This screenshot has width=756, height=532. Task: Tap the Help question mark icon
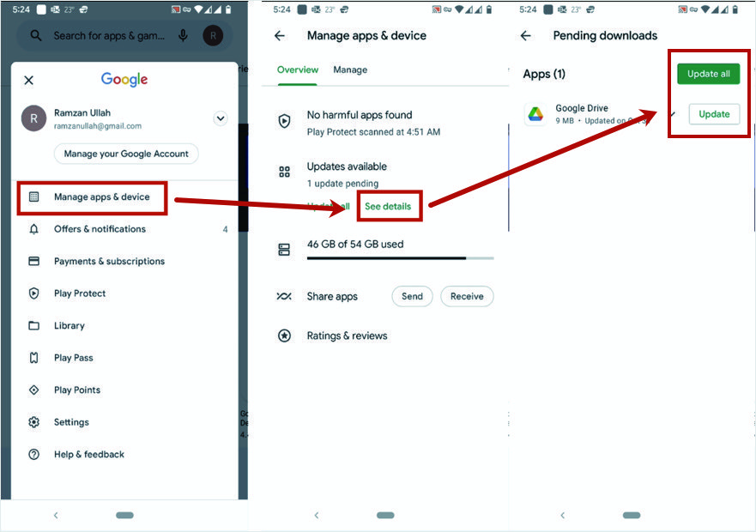[33, 455]
